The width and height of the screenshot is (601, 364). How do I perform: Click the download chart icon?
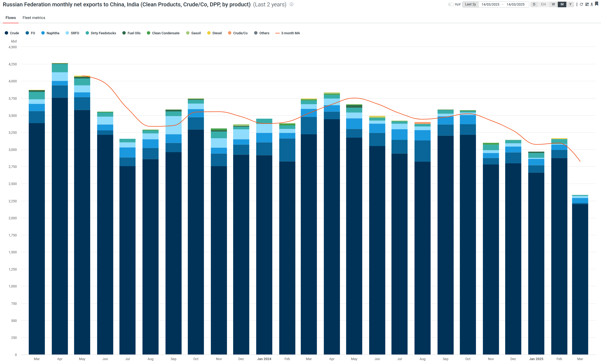[x=592, y=4]
